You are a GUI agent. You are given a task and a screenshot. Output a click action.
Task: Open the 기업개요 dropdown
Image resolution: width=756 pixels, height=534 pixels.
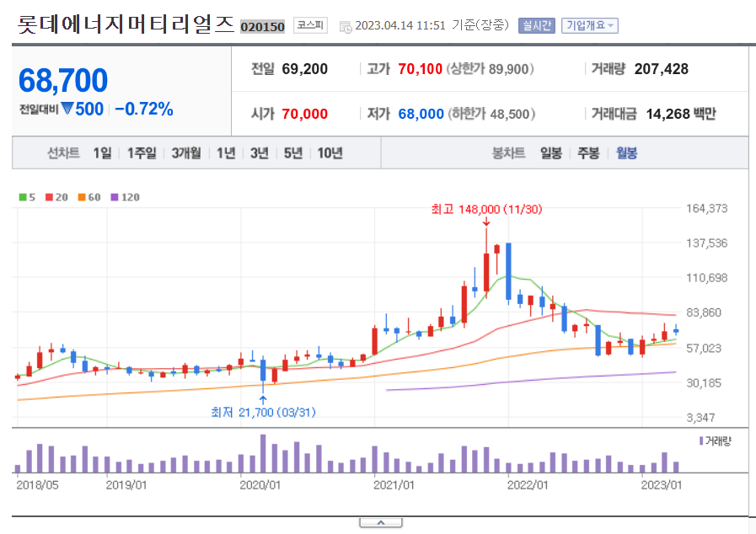tap(590, 25)
